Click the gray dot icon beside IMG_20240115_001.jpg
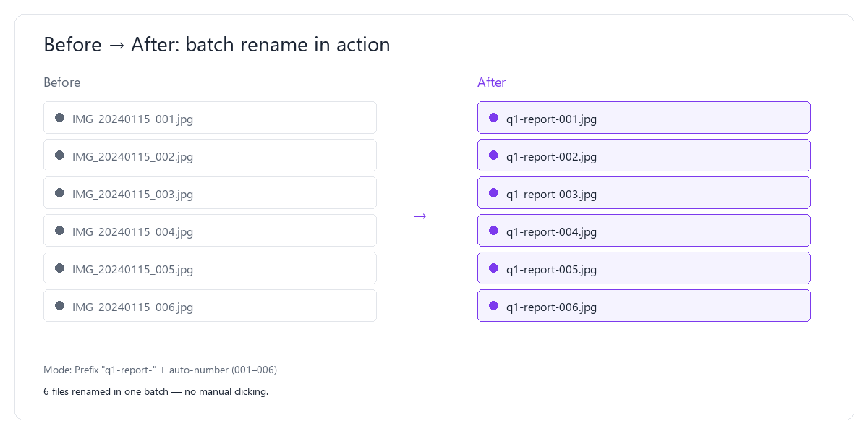Screen dimensions: 868x434 pyautogui.click(x=60, y=117)
